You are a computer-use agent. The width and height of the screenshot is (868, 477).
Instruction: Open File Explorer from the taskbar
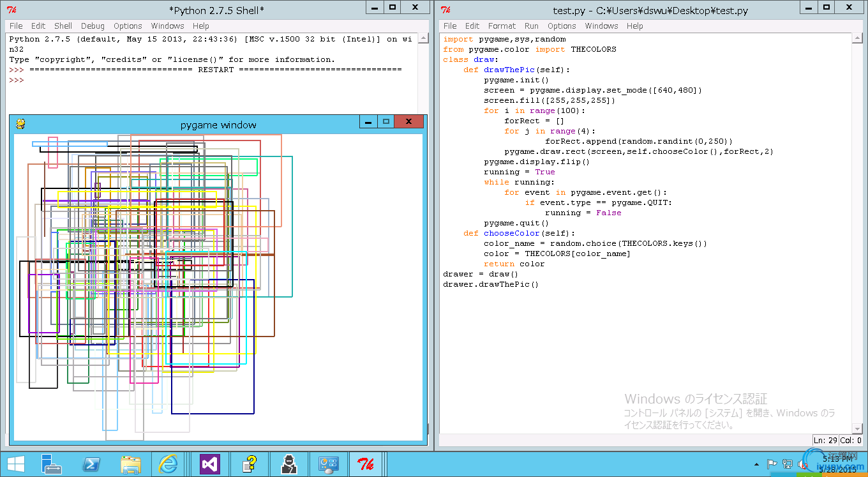pos(131,464)
